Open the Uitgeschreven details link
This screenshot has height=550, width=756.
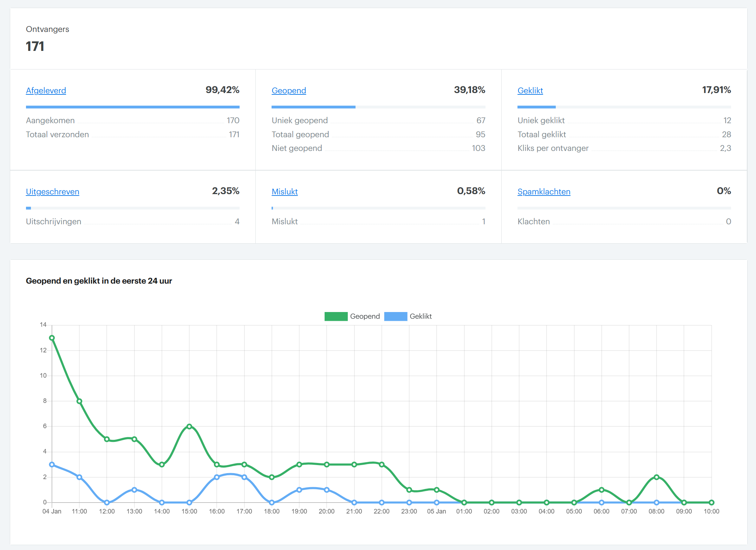pos(52,192)
